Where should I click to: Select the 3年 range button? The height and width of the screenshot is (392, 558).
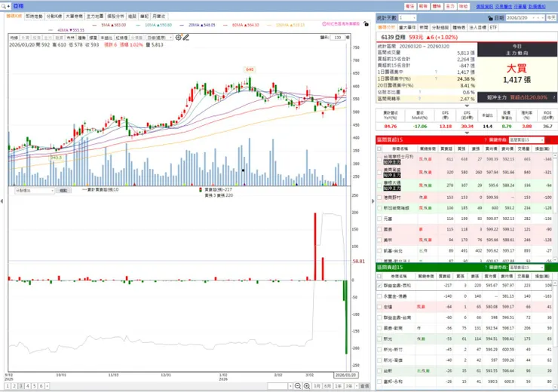pyautogui.click(x=348, y=386)
